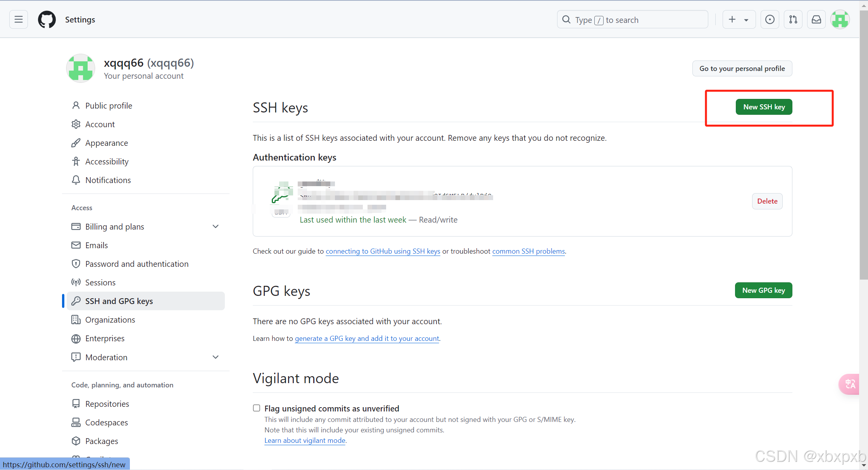Expand the Moderation section
This screenshot has width=868, height=470.
216,357
